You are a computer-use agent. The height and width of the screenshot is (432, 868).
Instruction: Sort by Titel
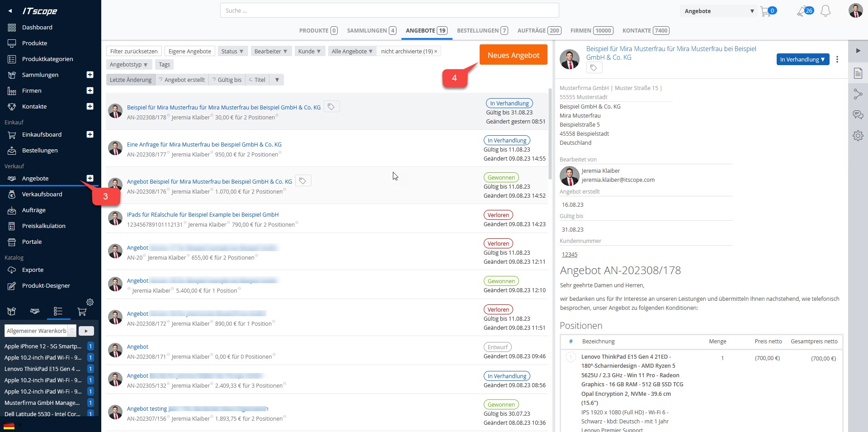click(x=257, y=80)
